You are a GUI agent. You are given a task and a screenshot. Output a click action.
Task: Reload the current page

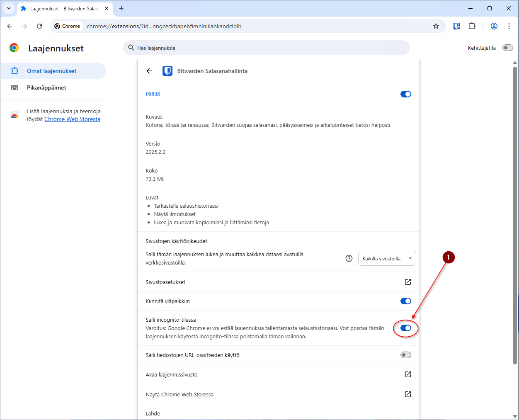tap(39, 26)
